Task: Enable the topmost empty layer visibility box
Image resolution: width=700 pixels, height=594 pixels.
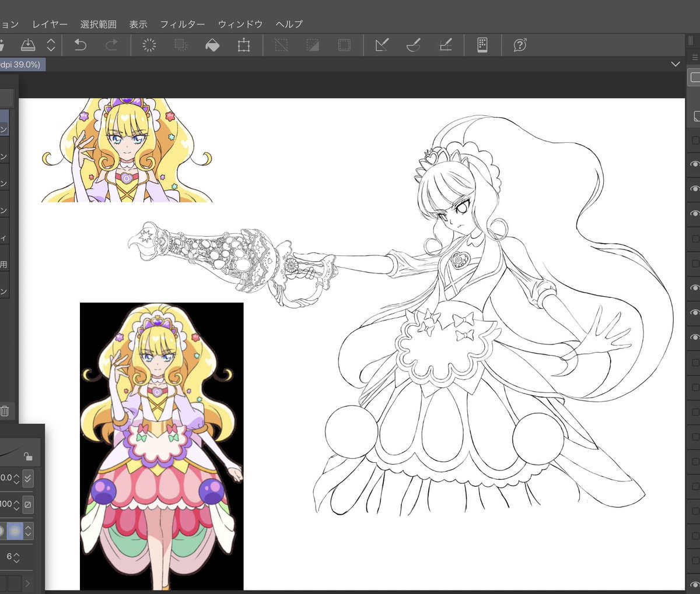Action: point(695,140)
